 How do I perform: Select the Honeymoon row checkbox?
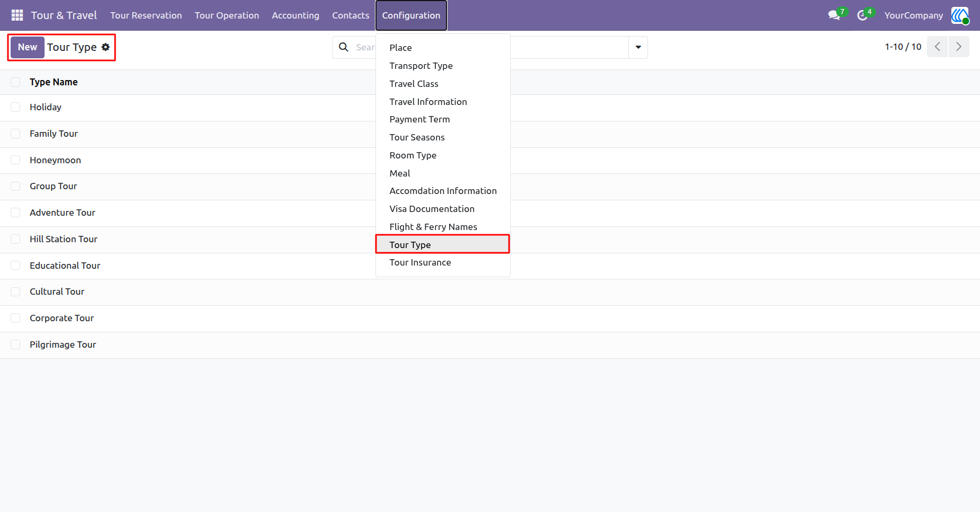coord(15,160)
